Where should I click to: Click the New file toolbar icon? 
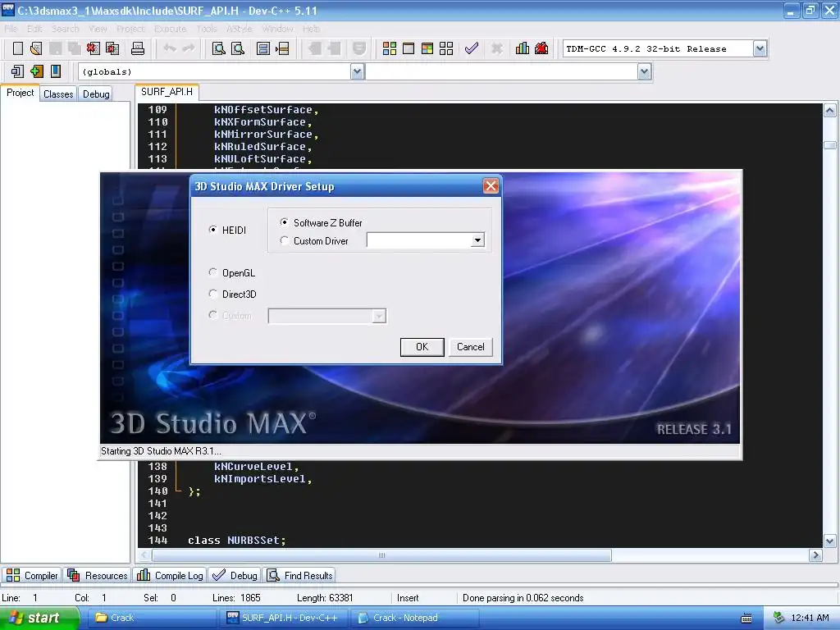[x=18, y=48]
